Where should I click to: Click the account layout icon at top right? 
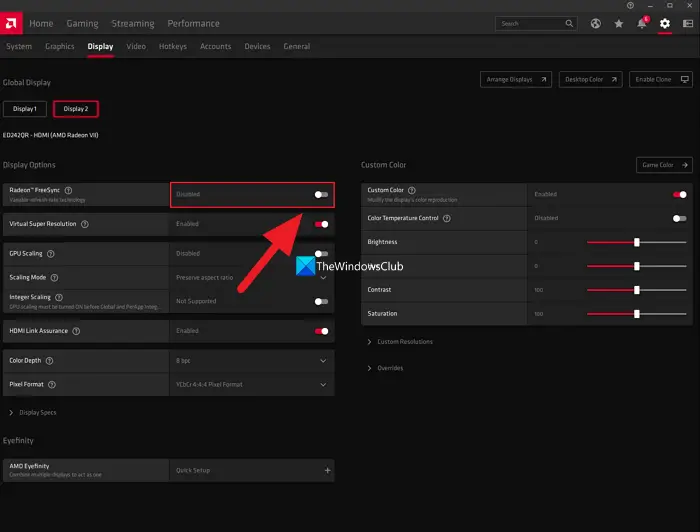click(687, 23)
